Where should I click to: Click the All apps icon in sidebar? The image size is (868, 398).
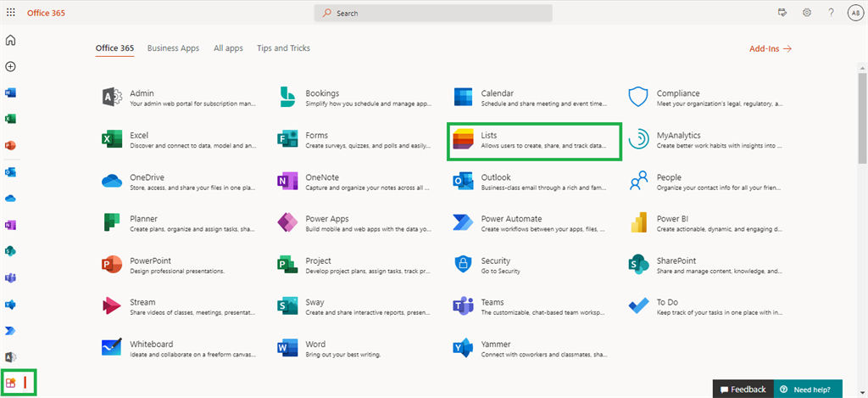10,383
